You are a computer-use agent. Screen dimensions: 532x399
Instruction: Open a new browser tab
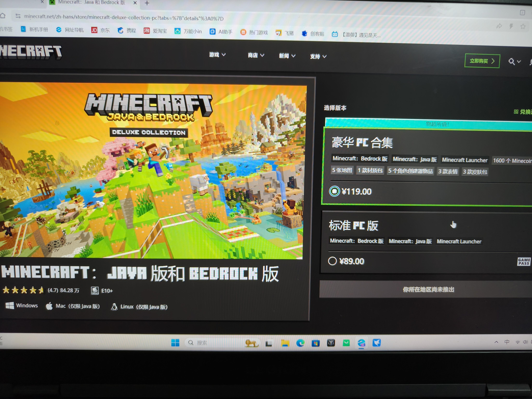point(147,3)
